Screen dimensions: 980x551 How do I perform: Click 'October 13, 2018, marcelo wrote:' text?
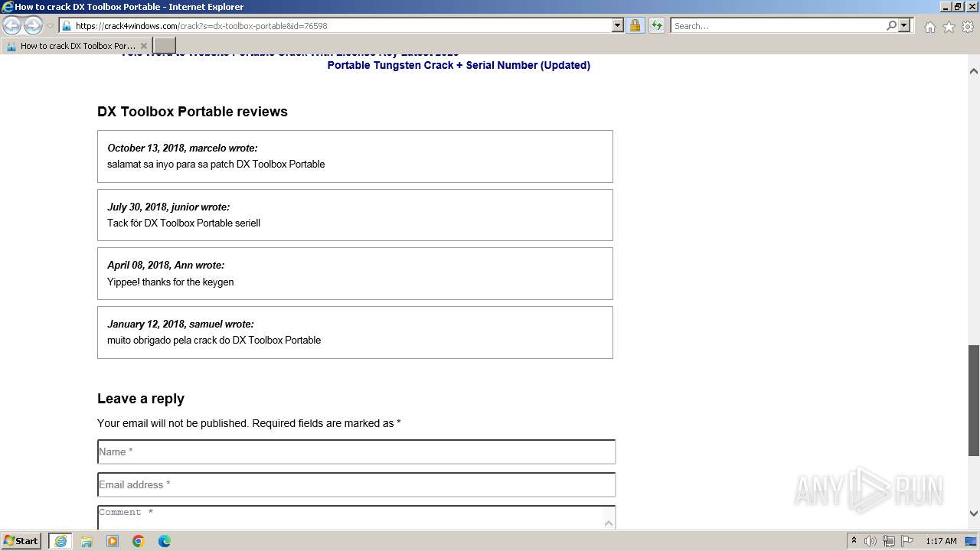(182, 148)
